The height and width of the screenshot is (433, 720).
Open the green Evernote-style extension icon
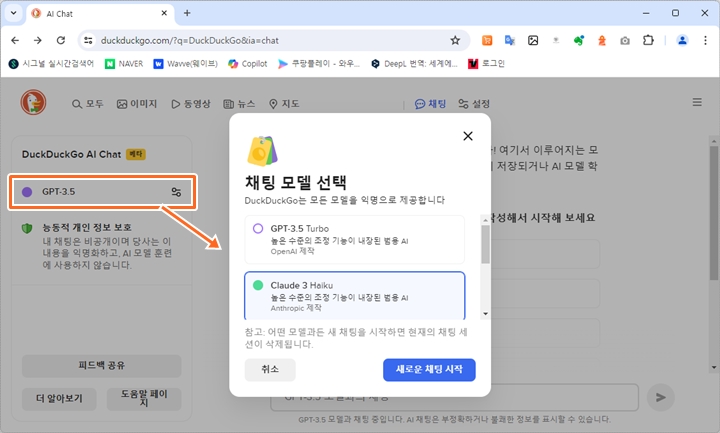[579, 40]
